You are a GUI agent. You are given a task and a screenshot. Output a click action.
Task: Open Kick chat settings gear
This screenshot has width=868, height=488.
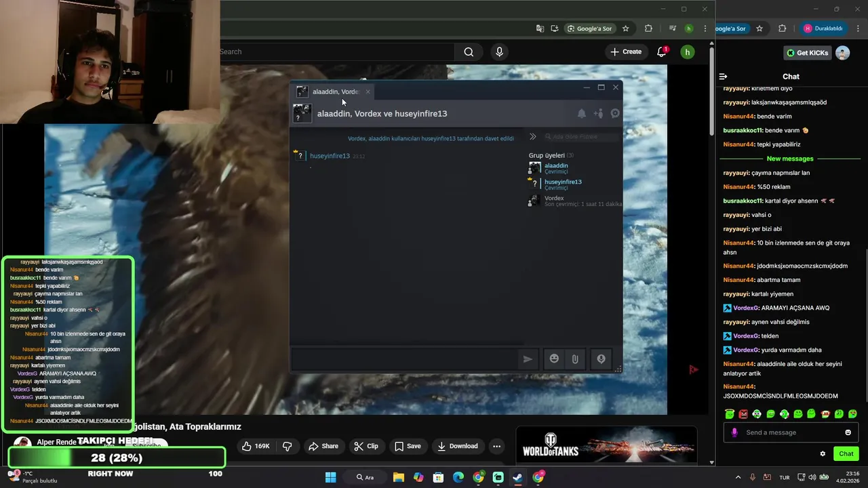(x=823, y=453)
